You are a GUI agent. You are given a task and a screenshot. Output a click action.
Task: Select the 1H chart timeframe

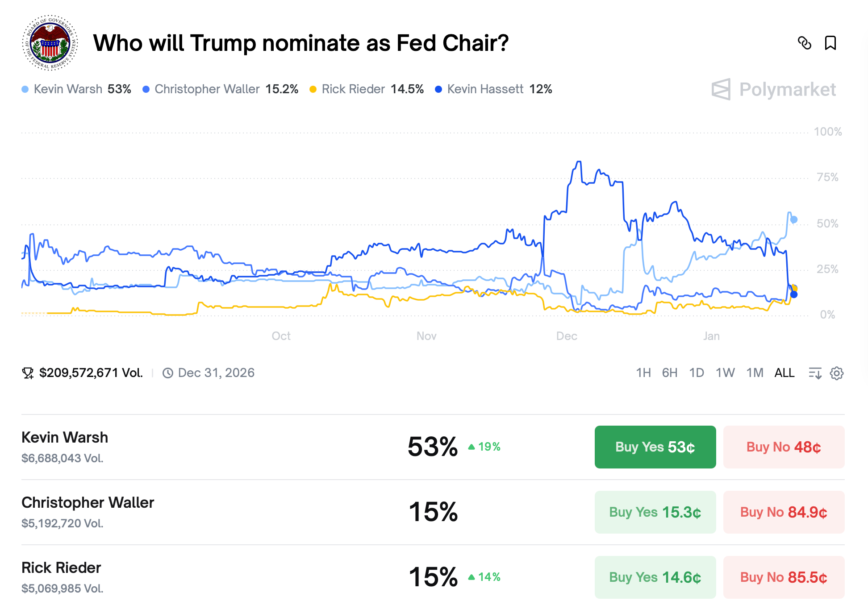click(643, 373)
